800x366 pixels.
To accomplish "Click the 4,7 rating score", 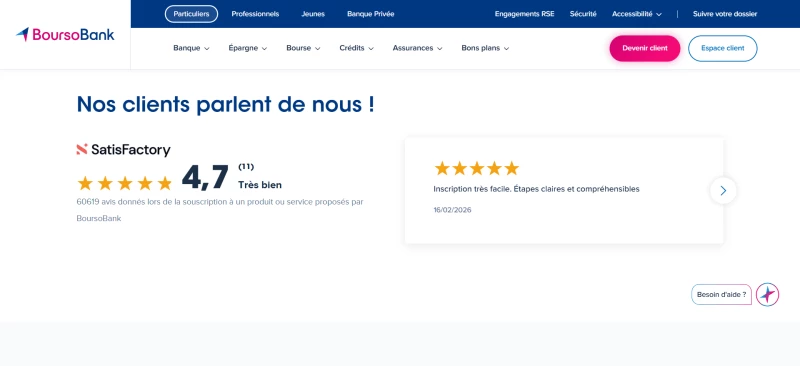I will click(205, 178).
